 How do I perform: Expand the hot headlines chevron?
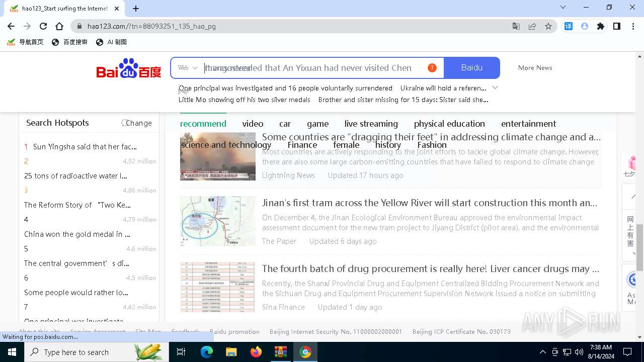point(495,87)
